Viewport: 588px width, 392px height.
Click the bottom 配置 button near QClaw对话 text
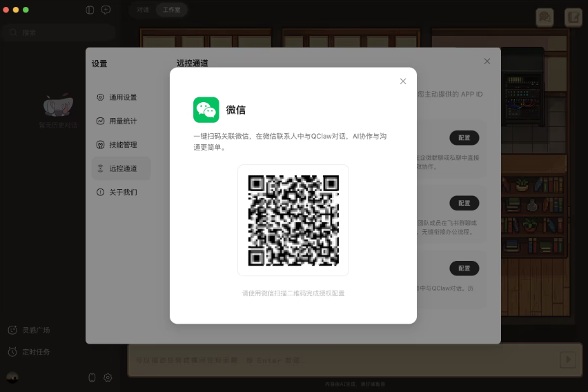(464, 268)
